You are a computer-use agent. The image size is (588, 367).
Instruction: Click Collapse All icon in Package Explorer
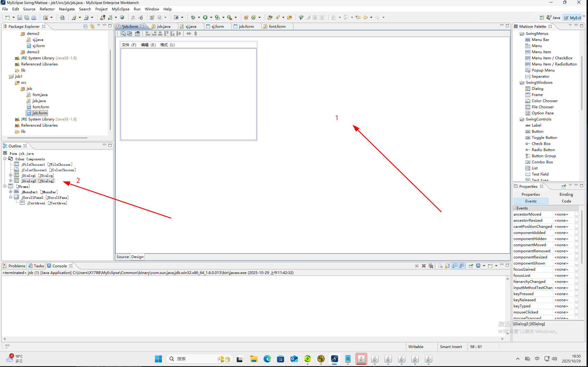click(85, 26)
